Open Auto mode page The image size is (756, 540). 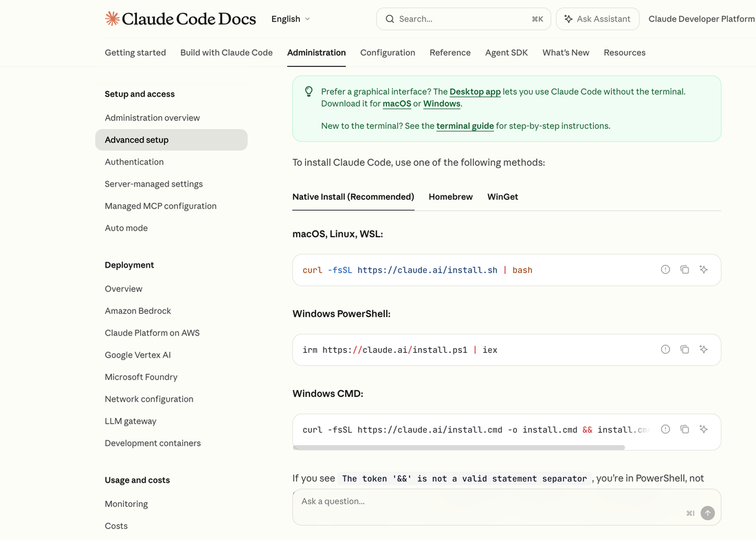(126, 228)
